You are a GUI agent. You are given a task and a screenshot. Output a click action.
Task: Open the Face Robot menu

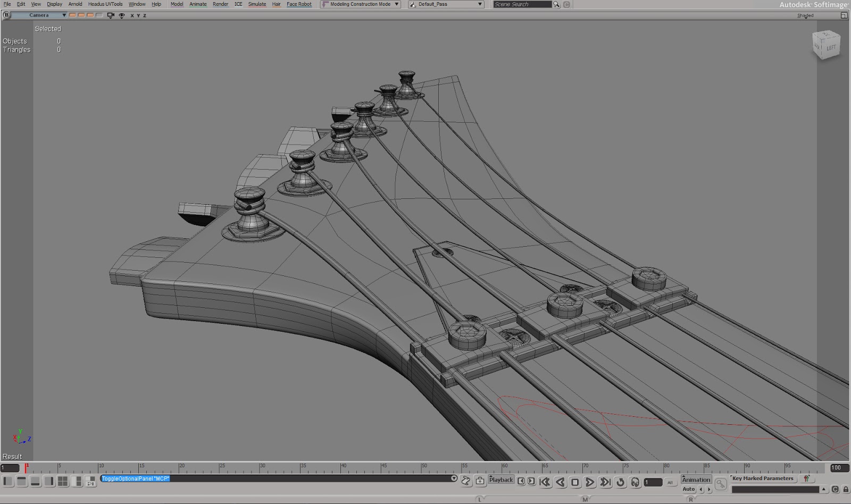tap(298, 4)
